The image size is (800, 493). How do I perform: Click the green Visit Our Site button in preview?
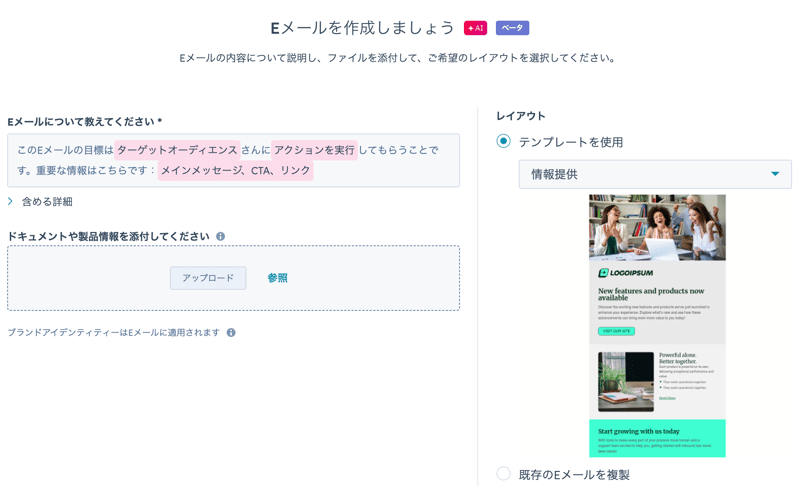pyautogui.click(x=616, y=331)
